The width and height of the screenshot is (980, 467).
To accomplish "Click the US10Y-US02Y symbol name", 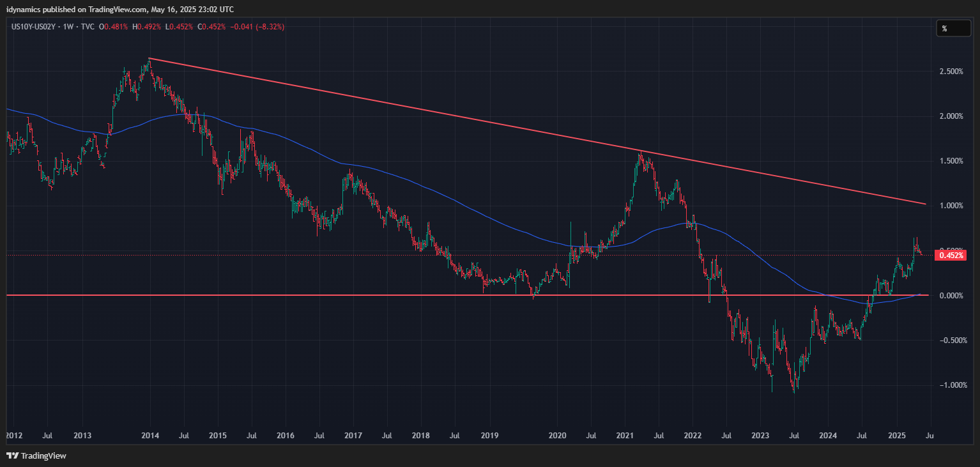I will [33, 27].
